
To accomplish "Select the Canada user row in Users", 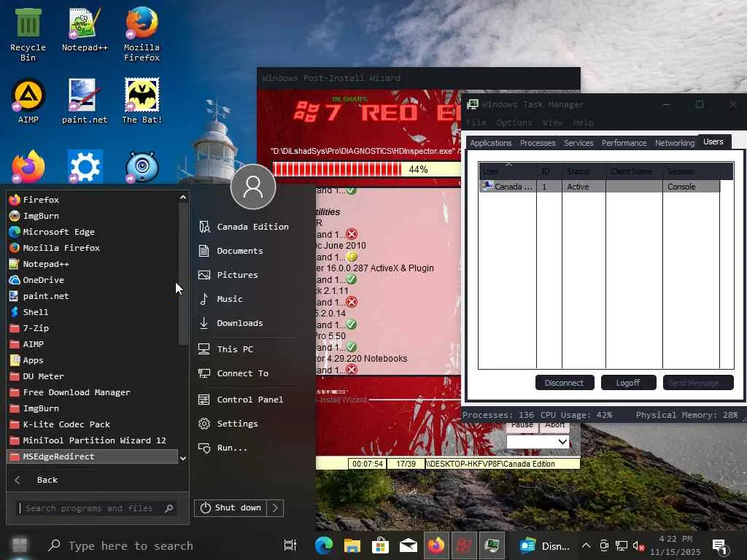I will (600, 187).
